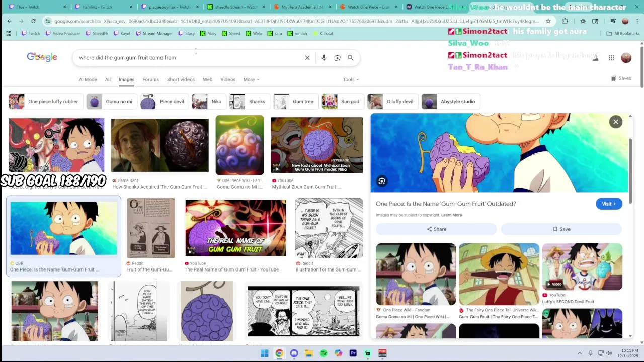The height and width of the screenshot is (362, 644).
Task: Open Premiere Pro from the taskbar
Action: point(353,353)
